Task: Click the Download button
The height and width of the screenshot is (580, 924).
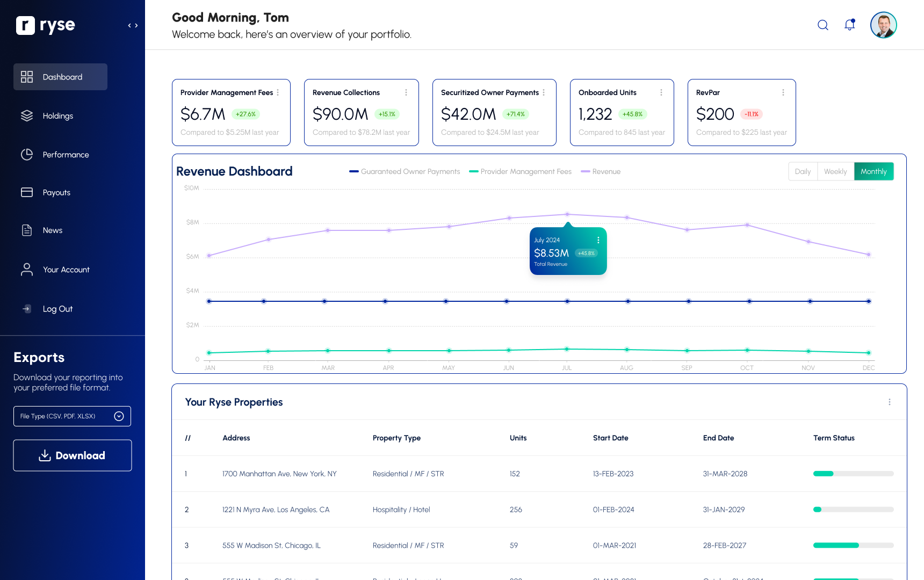Action: (73, 455)
